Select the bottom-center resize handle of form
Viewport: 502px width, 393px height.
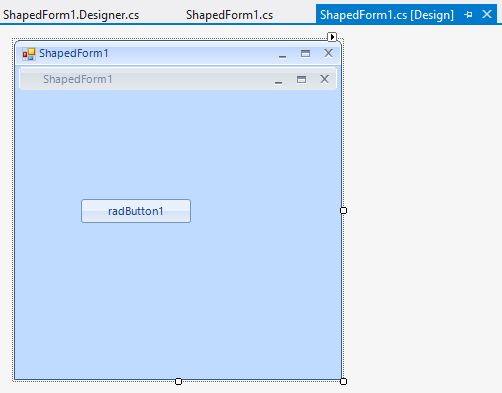(x=178, y=381)
